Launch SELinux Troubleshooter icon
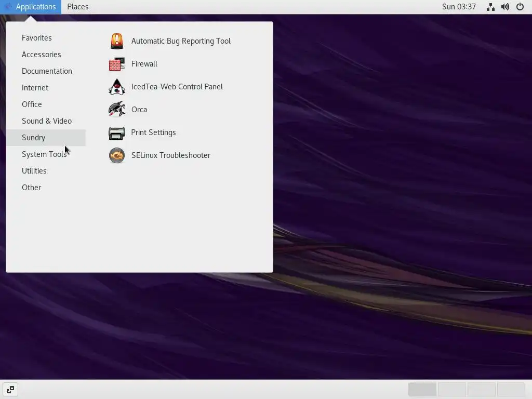This screenshot has height=399, width=532. pyautogui.click(x=117, y=155)
